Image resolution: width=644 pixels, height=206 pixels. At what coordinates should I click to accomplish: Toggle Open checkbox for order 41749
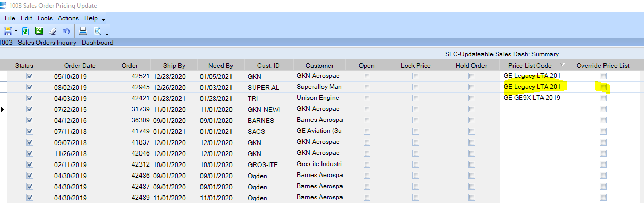367,131
